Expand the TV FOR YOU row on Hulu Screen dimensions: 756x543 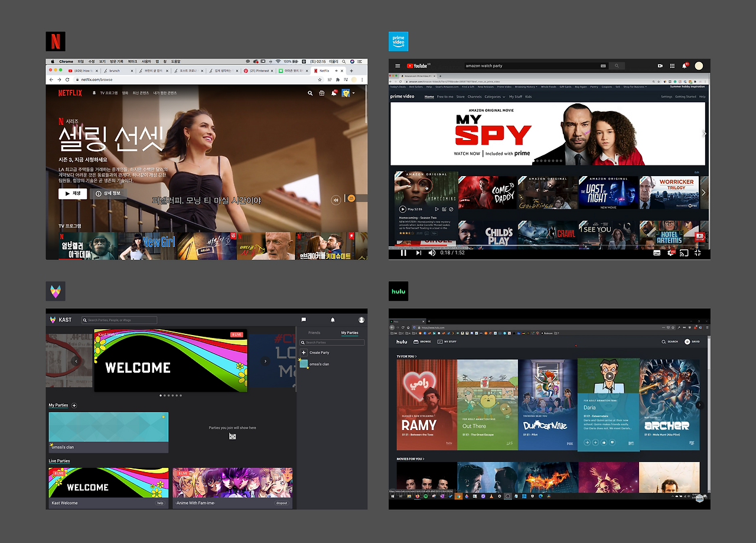pos(406,356)
